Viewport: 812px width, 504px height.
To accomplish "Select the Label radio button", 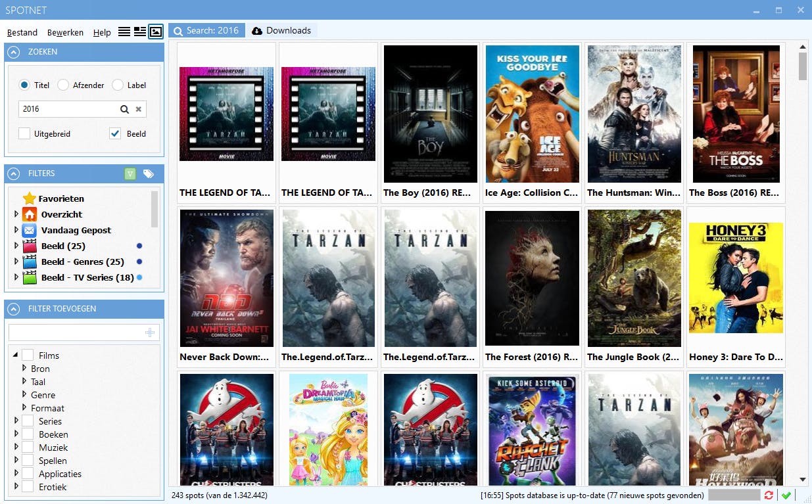I will pyautogui.click(x=118, y=85).
